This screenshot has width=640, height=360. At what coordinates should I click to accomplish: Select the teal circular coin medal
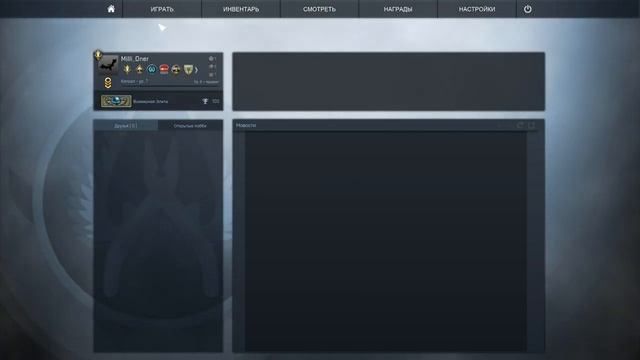(152, 69)
